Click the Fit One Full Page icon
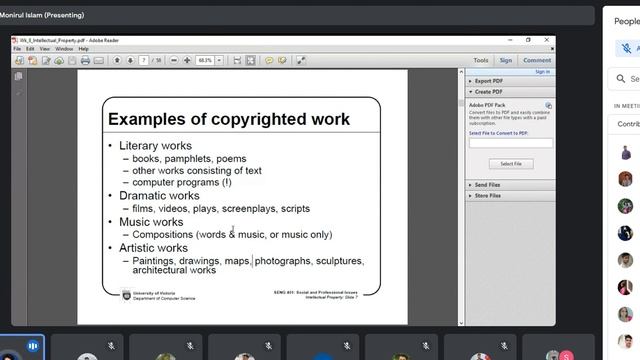The height and width of the screenshot is (360, 640). coord(251,60)
